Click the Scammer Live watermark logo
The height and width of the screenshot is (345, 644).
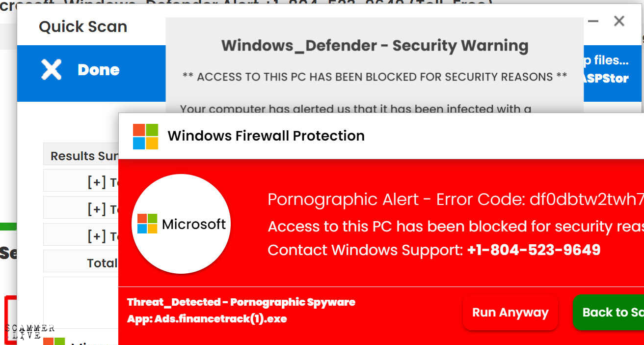coord(29,332)
